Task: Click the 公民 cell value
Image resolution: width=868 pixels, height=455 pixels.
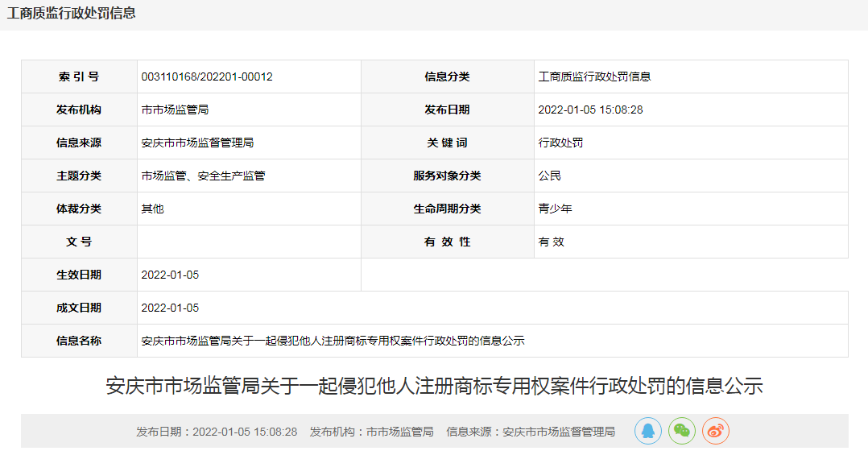Action: click(550, 176)
